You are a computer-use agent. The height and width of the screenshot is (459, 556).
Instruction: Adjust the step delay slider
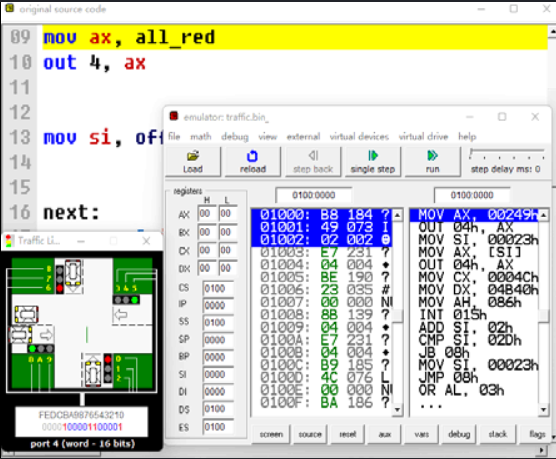click(507, 155)
